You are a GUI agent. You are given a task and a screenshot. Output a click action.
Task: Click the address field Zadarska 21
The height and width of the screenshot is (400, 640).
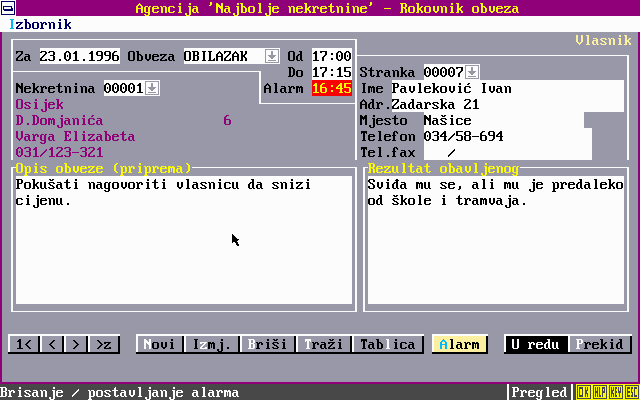(x=508, y=104)
